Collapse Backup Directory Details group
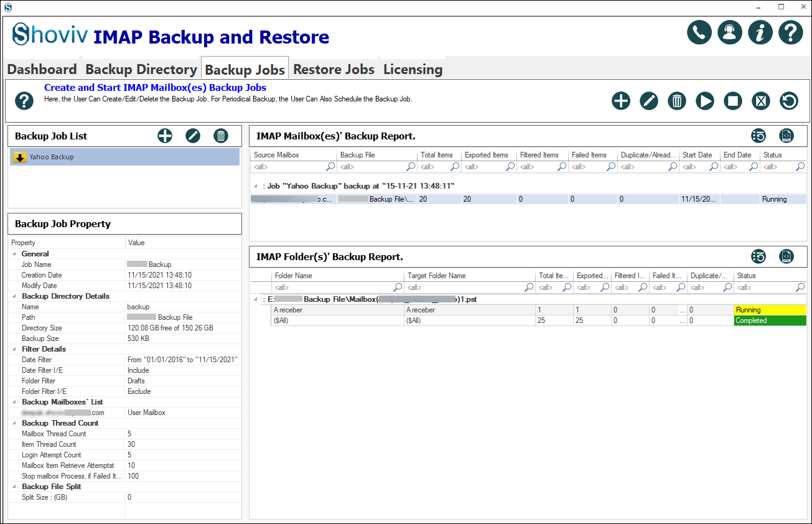This screenshot has width=812, height=524. (x=14, y=296)
